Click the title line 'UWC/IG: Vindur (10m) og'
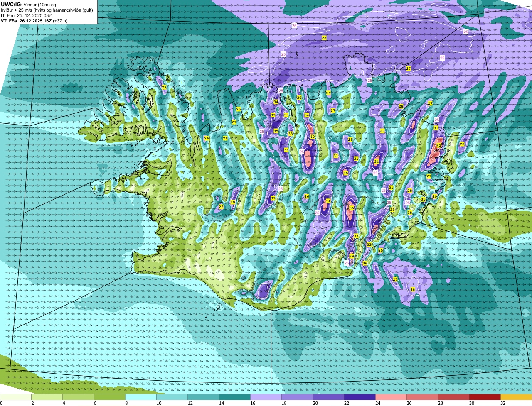This screenshot has height=406, width=532. [x=28, y=4]
